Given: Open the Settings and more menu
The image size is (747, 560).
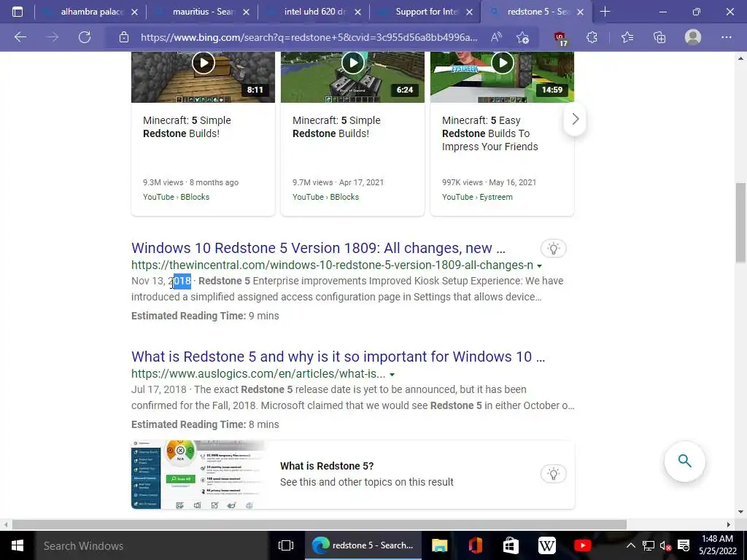Looking at the screenshot, I should [x=726, y=37].
